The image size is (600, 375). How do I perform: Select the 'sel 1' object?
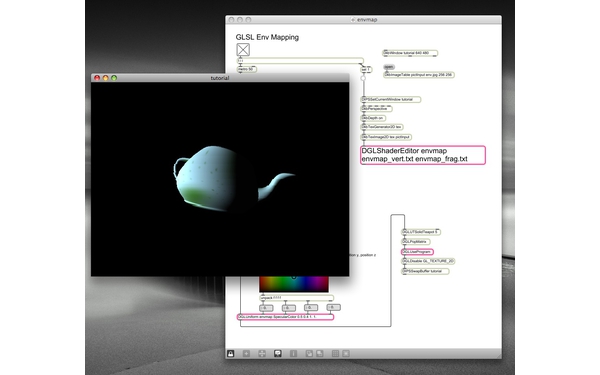[366, 70]
